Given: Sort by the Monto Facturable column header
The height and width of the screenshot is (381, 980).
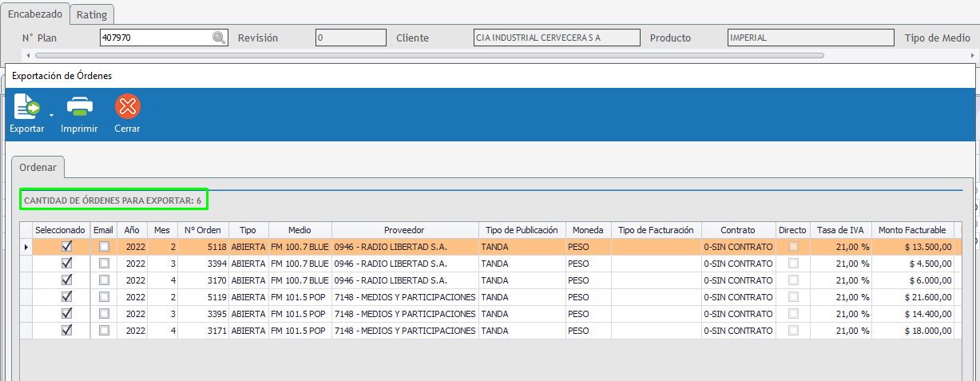Looking at the screenshot, I should (911, 230).
